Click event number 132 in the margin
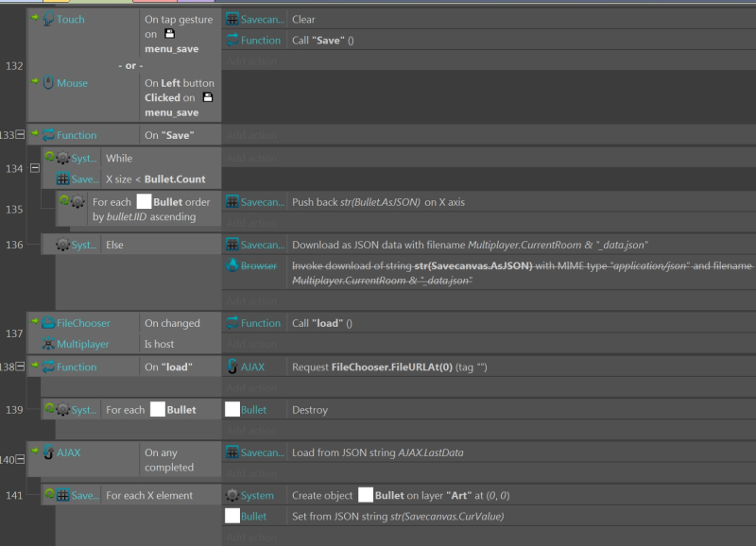 click(x=14, y=66)
